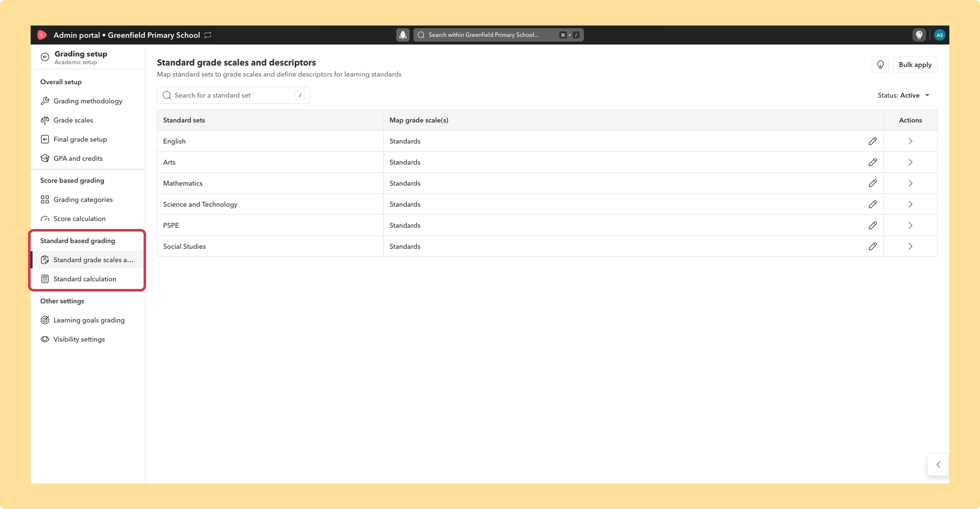Open the AS user avatar menu
This screenshot has height=509, width=980.
tap(940, 35)
